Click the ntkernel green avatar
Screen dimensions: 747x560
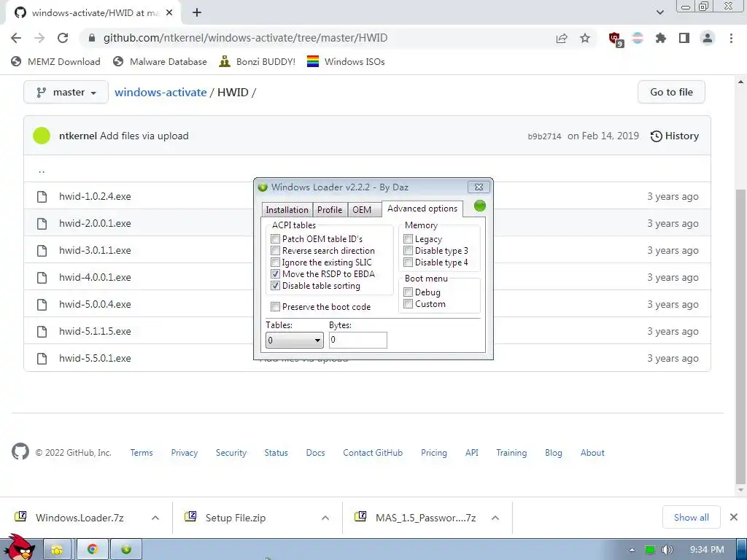pyautogui.click(x=42, y=136)
